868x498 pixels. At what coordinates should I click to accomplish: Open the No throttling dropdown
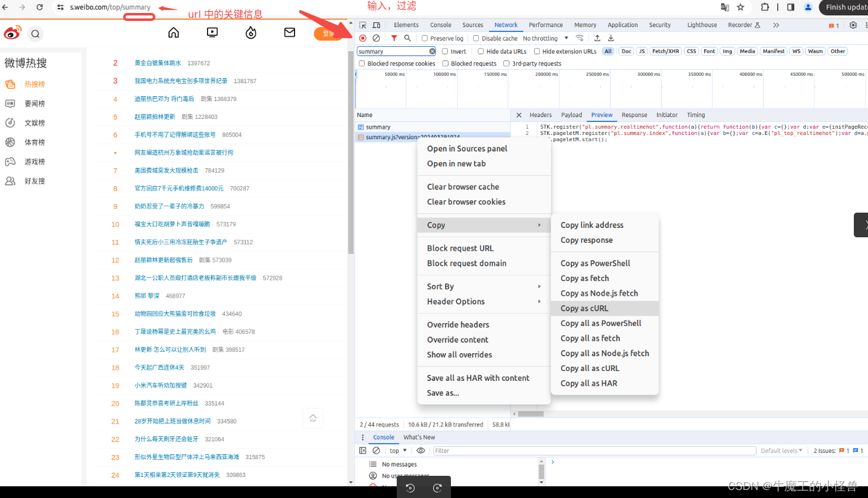[546, 38]
